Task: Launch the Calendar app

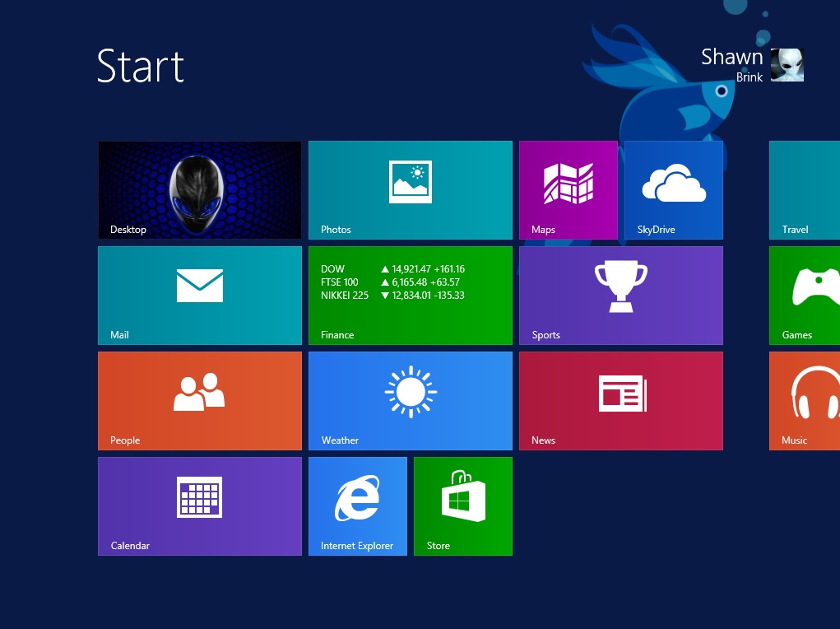Action: click(x=199, y=506)
